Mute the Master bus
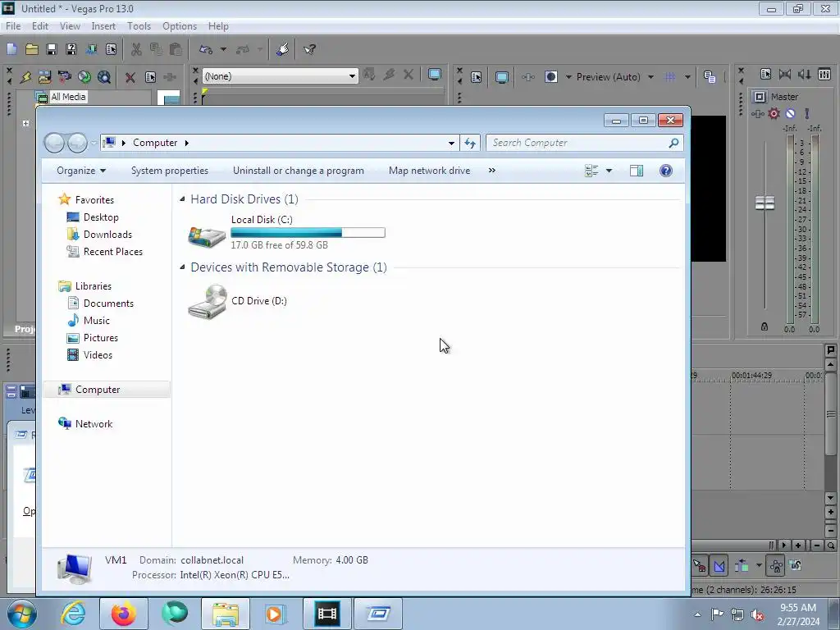This screenshot has height=630, width=840. [790, 113]
